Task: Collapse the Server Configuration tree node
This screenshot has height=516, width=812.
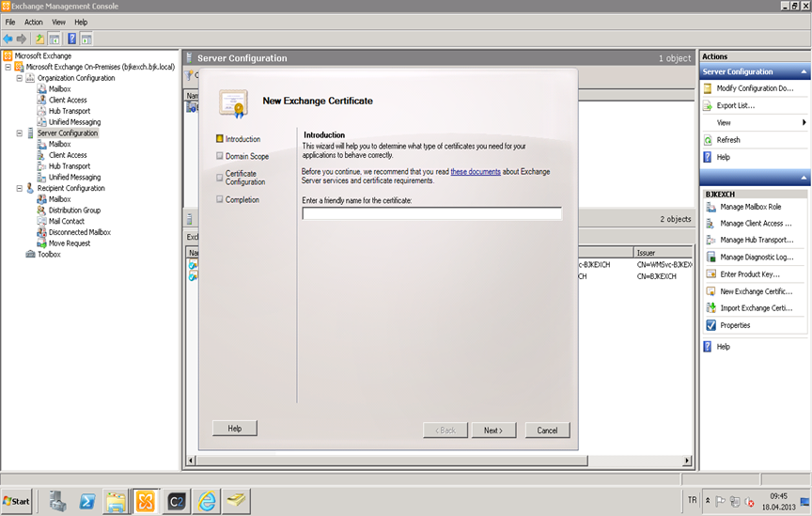Action: click(19, 133)
